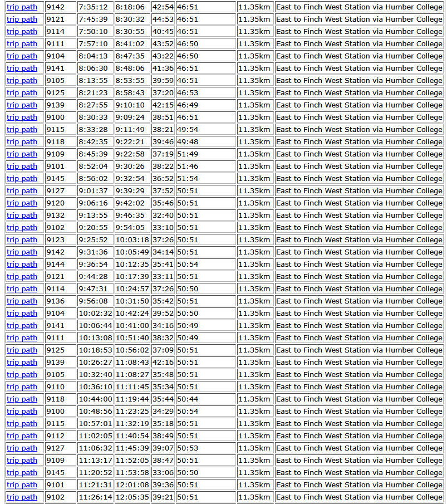Click the vehicle 9120 number cell

[x=60, y=203]
